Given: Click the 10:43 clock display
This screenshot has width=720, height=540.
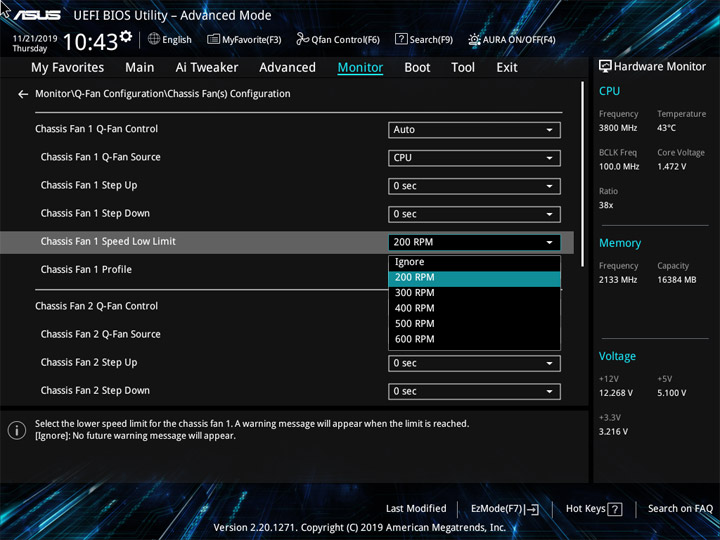Looking at the screenshot, I should [x=90, y=42].
